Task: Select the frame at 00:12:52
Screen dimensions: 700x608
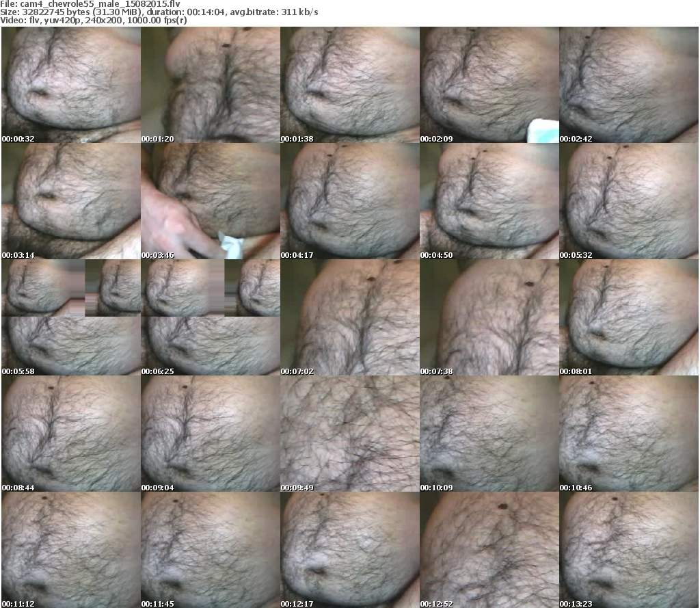Action: coord(489,550)
